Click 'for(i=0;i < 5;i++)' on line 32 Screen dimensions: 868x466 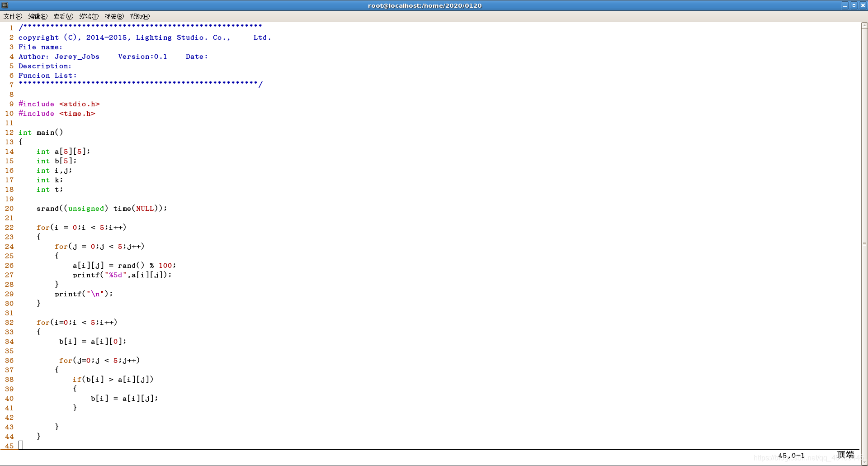point(77,323)
